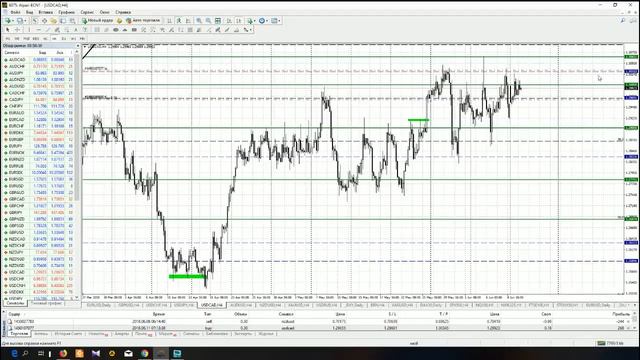Select AUDCAD row in Market Watch
Viewport: 640px width, 360px height.
[39, 60]
